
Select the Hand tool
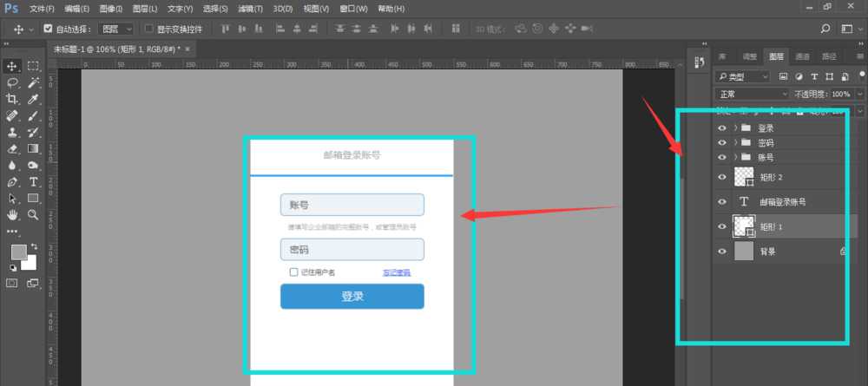tap(13, 214)
